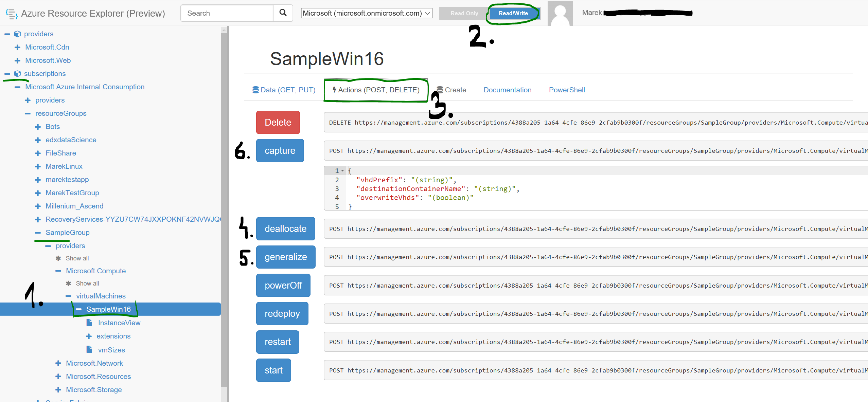Viewport: 868px width, 402px height.
Task: Open the Create tab
Action: (x=451, y=90)
